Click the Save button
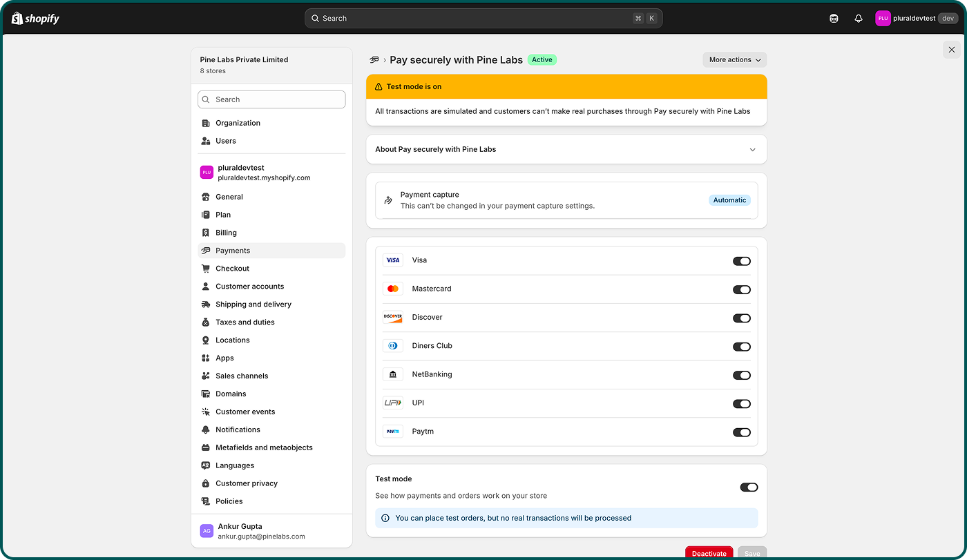The image size is (967, 560). point(752,553)
